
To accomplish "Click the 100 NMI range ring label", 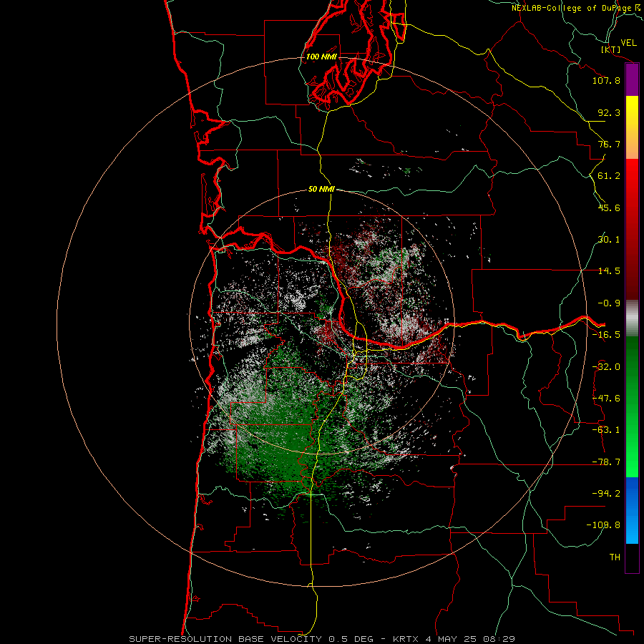I will click(x=321, y=57).
